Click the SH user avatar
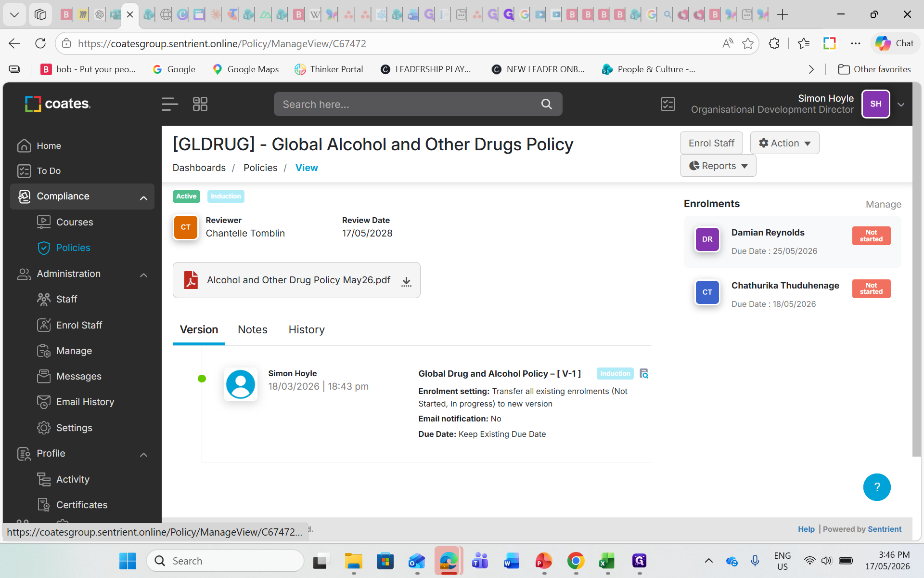The image size is (924, 578). [x=876, y=104]
